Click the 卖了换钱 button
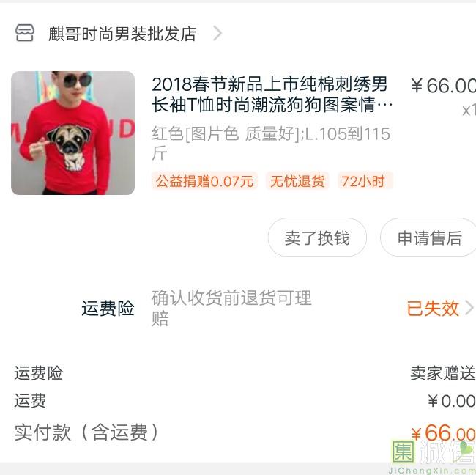Screen dimensions: 476x475 click(x=317, y=237)
